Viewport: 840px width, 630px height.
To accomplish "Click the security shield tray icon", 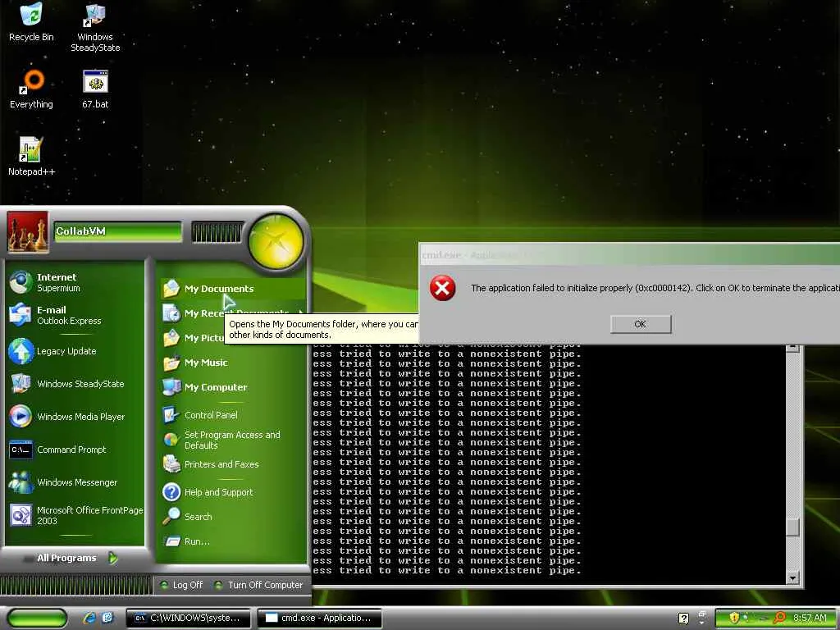I will pyautogui.click(x=734, y=618).
